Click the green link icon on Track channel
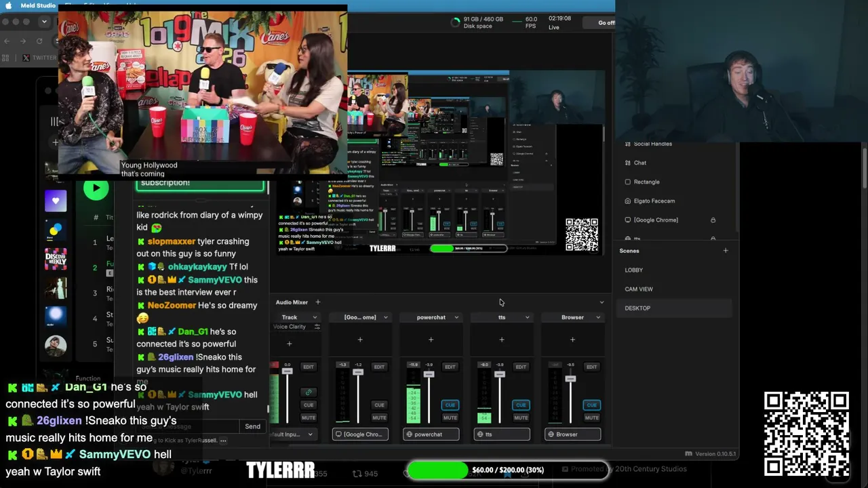Screen dimensions: 868x488 (309, 392)
